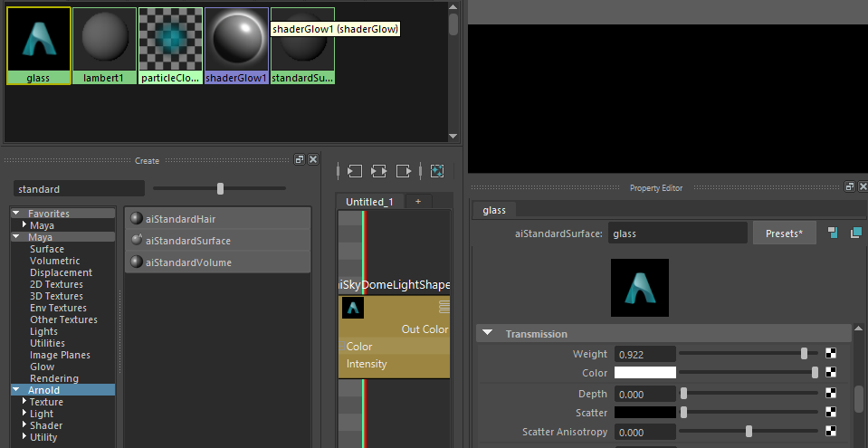This screenshot has height=448, width=868.
Task: Switch to the Untitled_1 graph tab
Action: 369,202
